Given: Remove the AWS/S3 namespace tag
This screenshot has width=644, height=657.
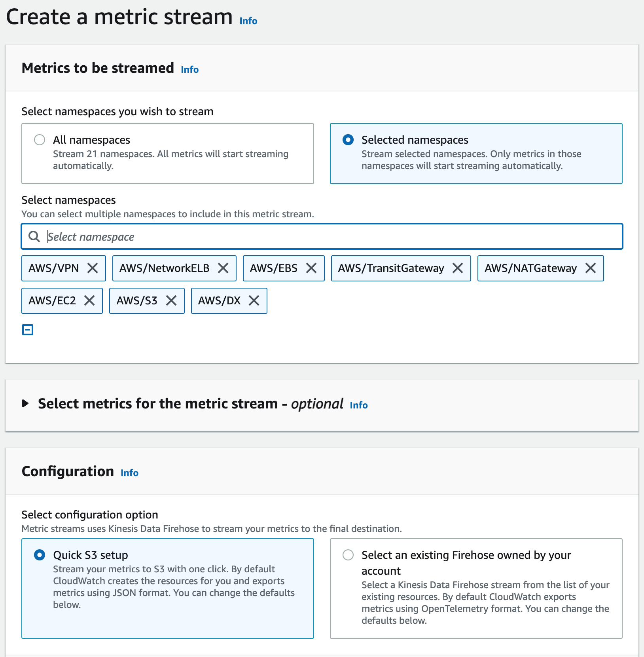Looking at the screenshot, I should tap(171, 301).
